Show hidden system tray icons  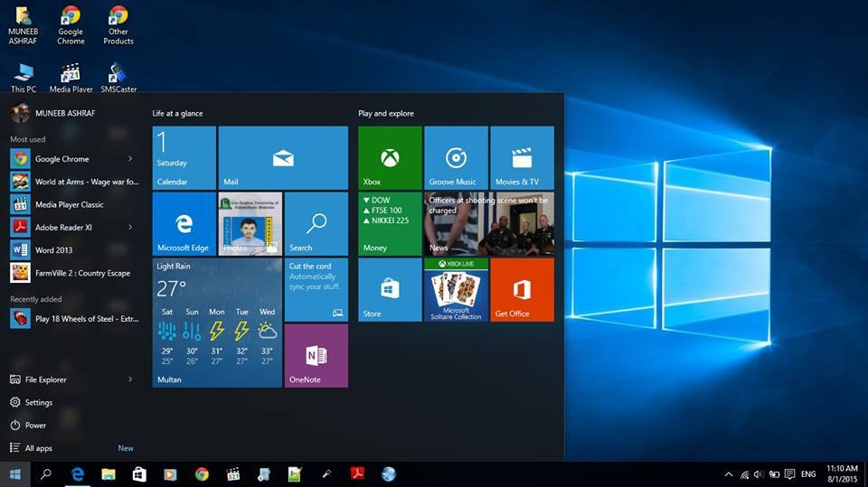coord(729,474)
